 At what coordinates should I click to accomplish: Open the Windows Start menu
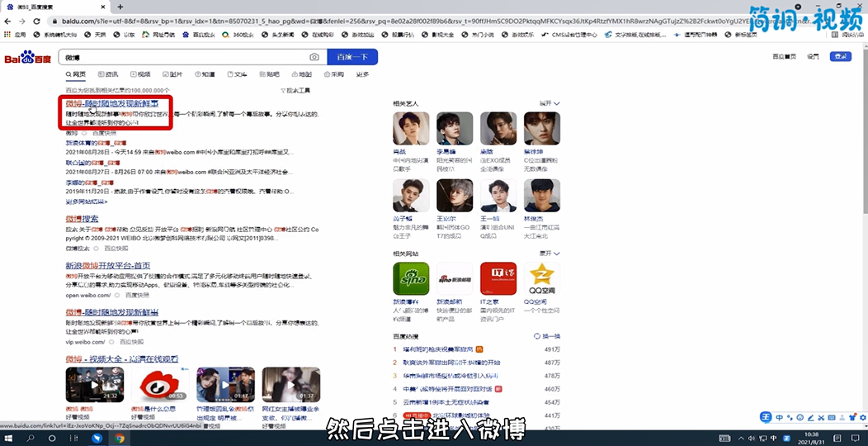pyautogui.click(x=10, y=438)
